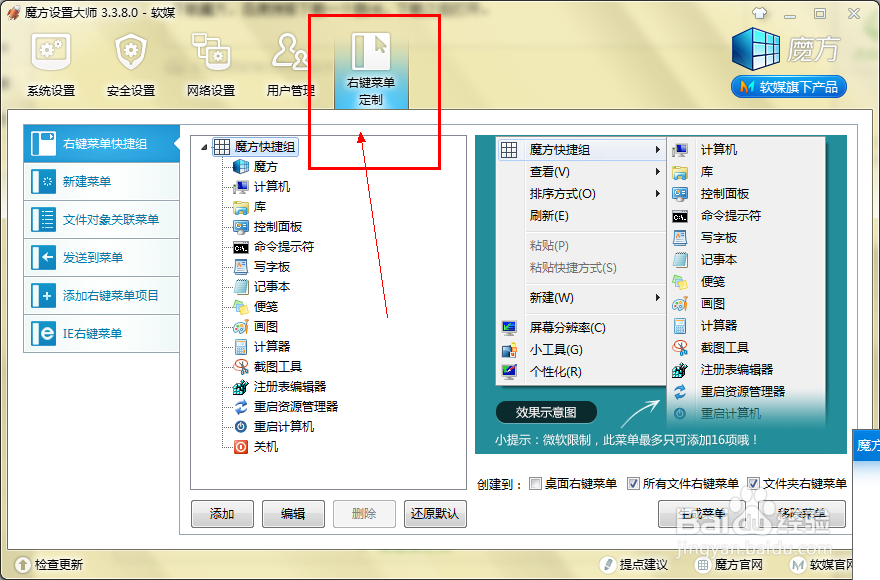Select 右键菜单快捷组 in the sidebar

click(102, 144)
